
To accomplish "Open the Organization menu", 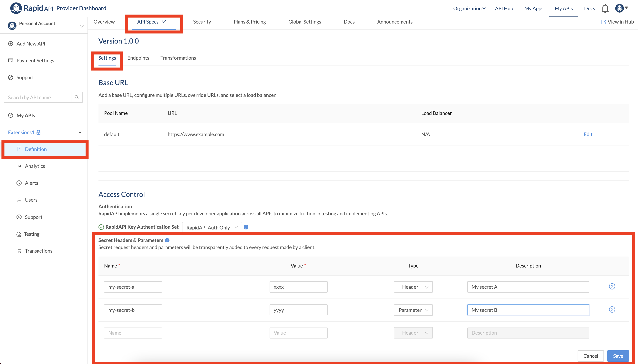I will click(x=469, y=8).
